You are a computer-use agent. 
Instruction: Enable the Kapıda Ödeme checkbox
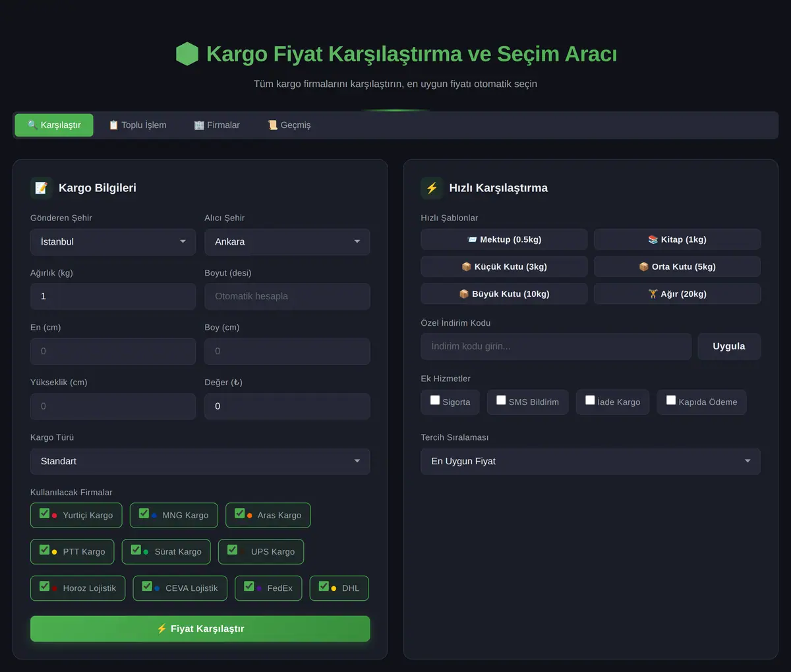pos(671,400)
